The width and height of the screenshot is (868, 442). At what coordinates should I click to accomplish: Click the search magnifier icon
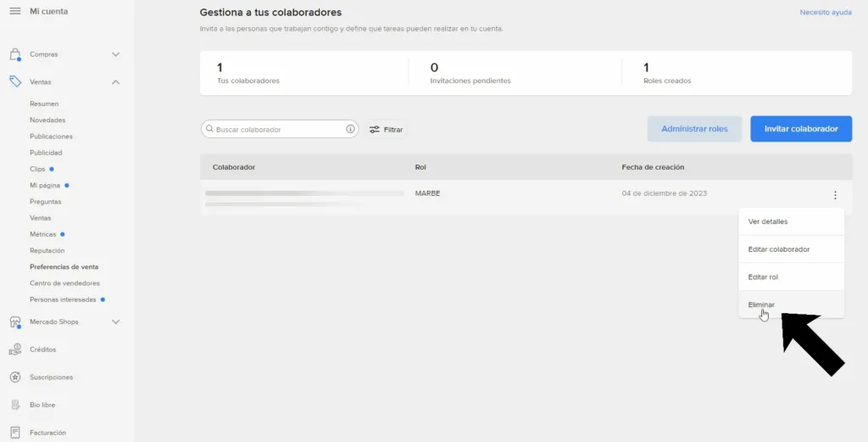(210, 129)
